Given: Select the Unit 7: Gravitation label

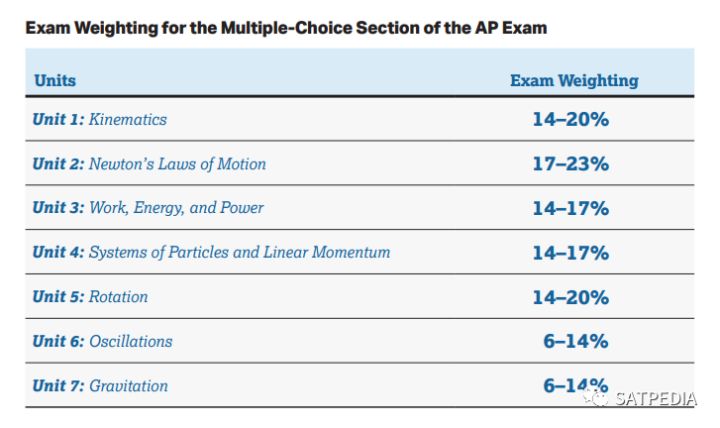Looking at the screenshot, I should pyautogui.click(x=100, y=385).
